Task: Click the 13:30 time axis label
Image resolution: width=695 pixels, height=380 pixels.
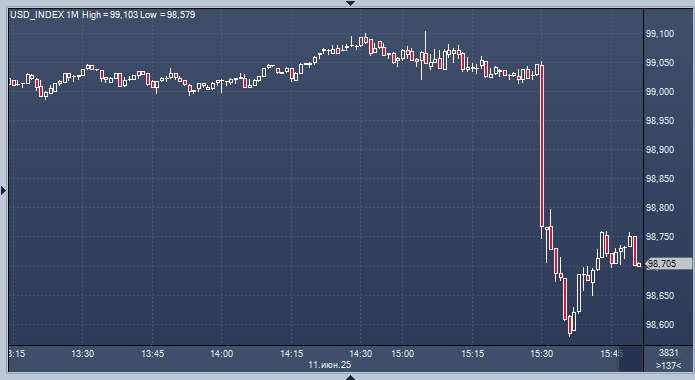Action: click(x=82, y=354)
